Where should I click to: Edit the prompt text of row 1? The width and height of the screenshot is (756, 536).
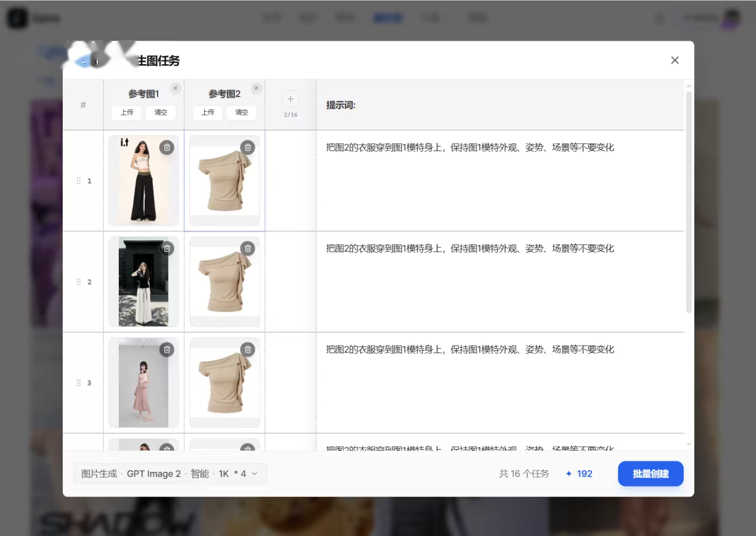tap(470, 147)
